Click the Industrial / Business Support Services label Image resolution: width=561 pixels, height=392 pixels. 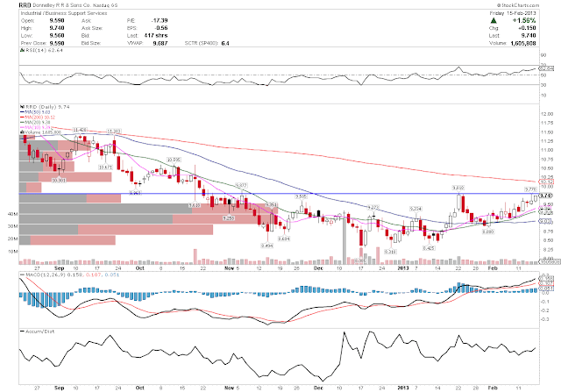click(64, 13)
